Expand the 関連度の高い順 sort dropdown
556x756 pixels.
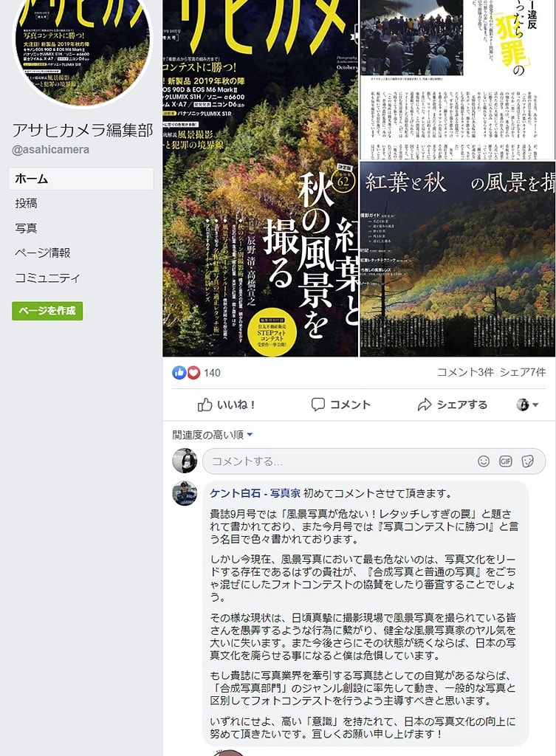coord(213,435)
